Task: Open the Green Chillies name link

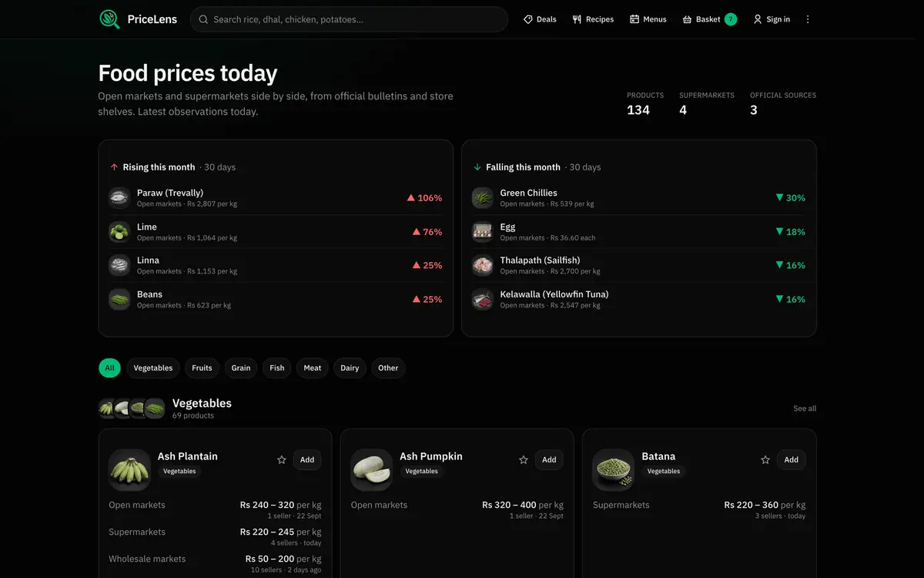Action: (x=528, y=193)
